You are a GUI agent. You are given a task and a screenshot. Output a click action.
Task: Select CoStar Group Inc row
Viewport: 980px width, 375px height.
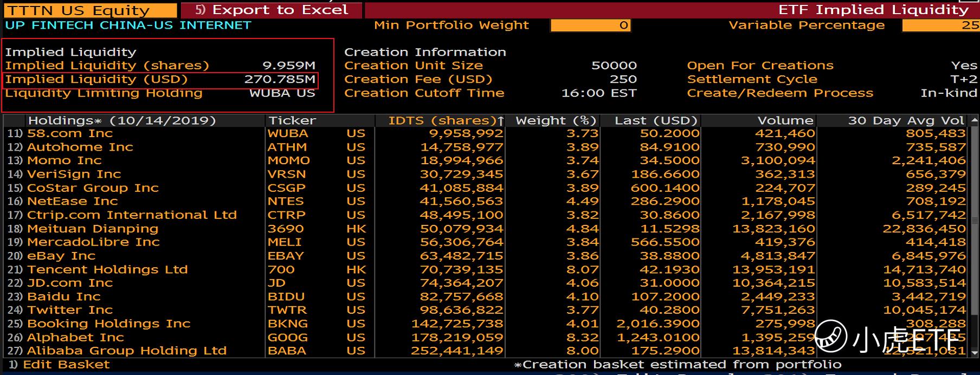pos(486,188)
